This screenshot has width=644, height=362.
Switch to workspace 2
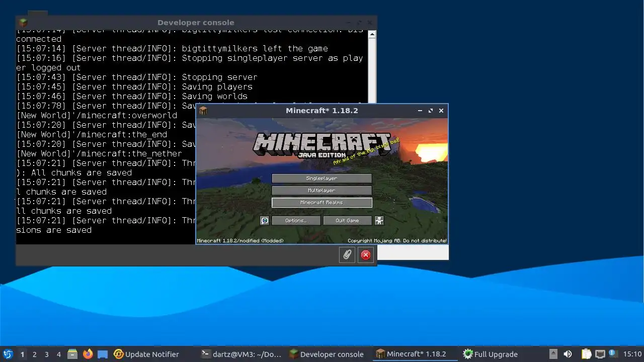(x=34, y=354)
